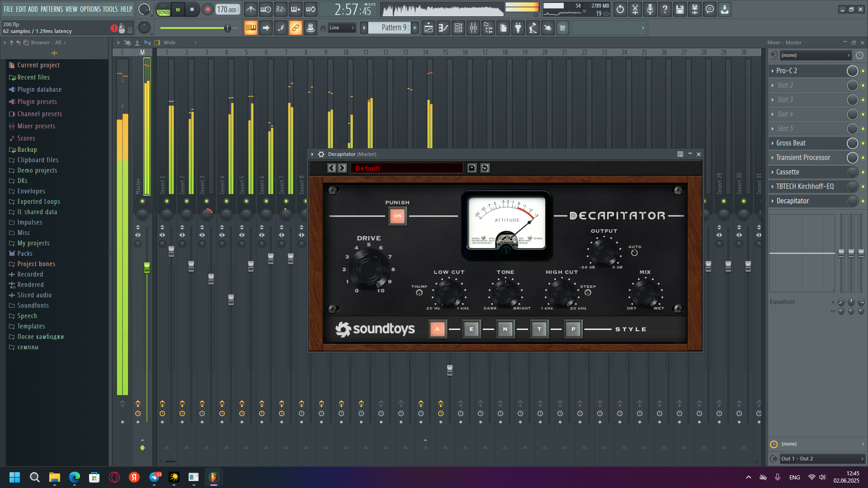This screenshot has height=488, width=868.
Task: Toggle the orange link controllers icon
Action: point(295,28)
